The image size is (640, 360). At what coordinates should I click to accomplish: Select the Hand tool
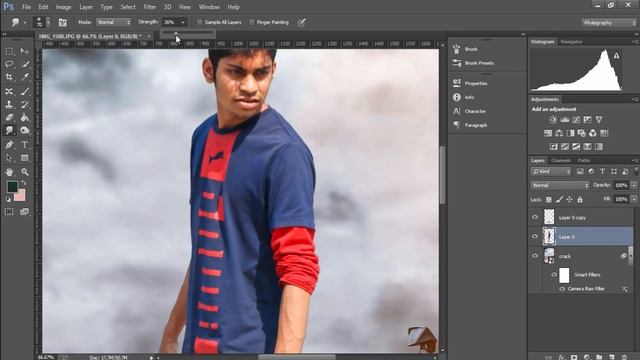pos(9,172)
